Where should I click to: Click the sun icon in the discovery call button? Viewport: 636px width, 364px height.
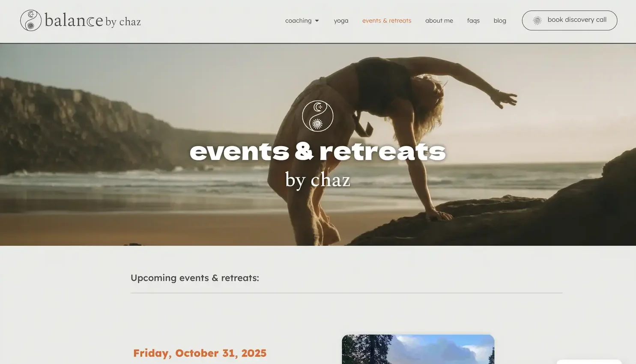coord(537,20)
